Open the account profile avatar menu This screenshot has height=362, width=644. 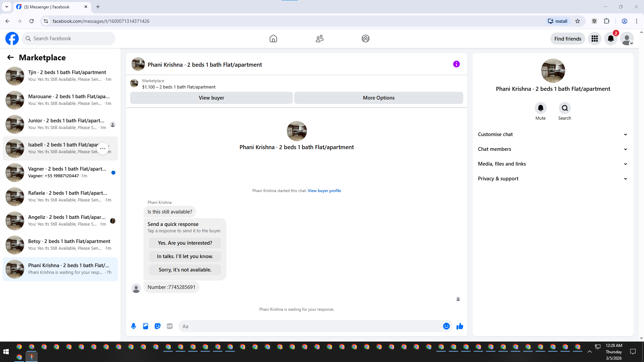(x=627, y=39)
